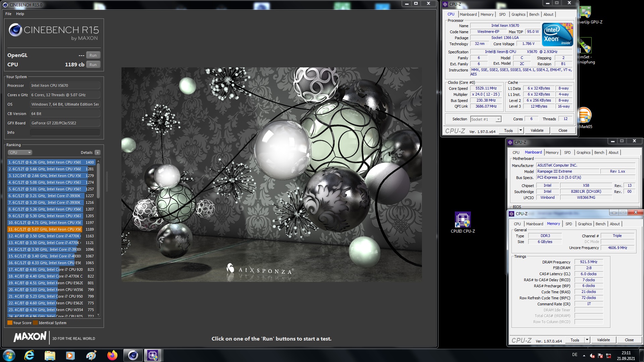Screen dimensions: 644x362
Task: Open the CPU ranking type dropdown
Action: (x=20, y=153)
